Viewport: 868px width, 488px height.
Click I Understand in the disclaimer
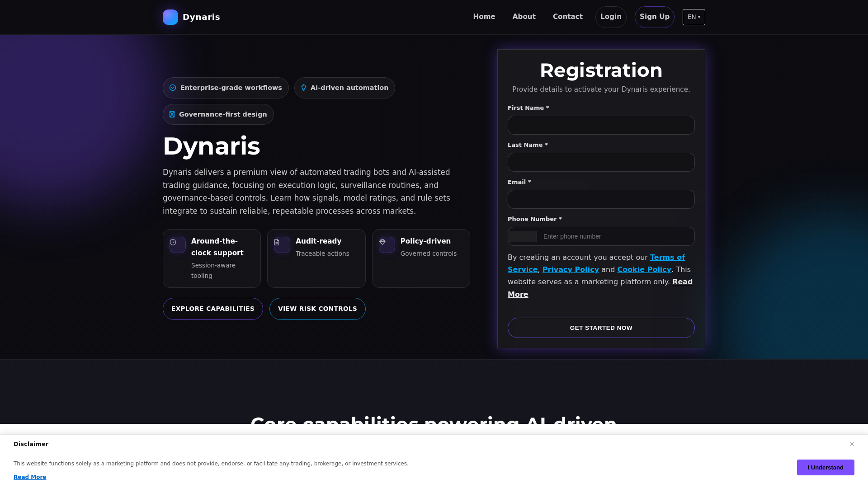click(x=826, y=467)
